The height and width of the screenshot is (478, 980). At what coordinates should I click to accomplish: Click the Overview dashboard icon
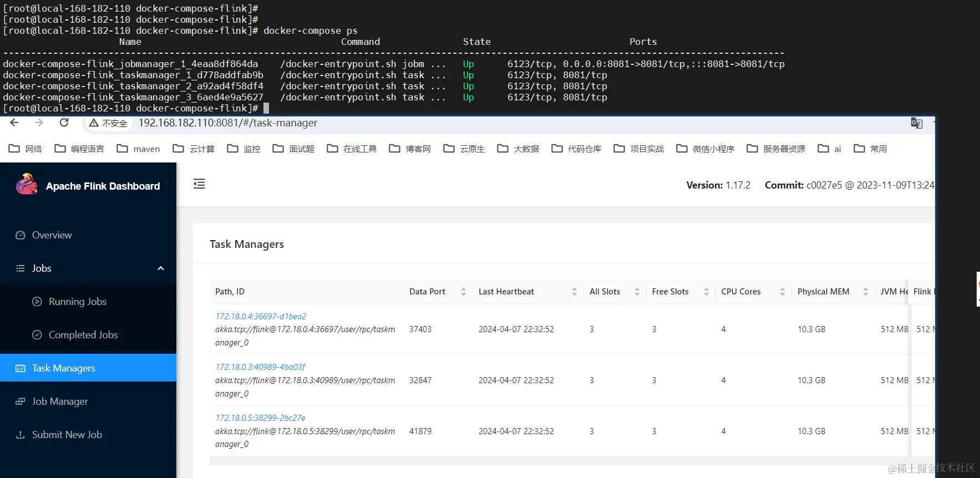click(21, 235)
